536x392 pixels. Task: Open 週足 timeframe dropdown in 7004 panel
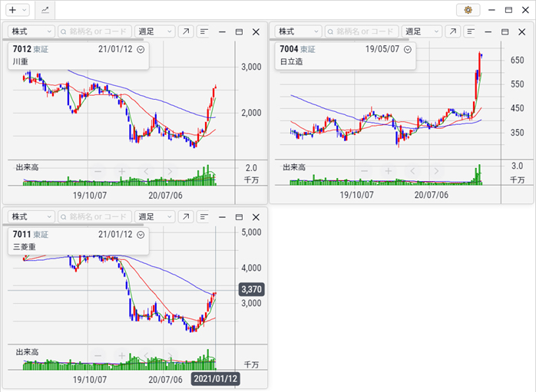[422, 31]
